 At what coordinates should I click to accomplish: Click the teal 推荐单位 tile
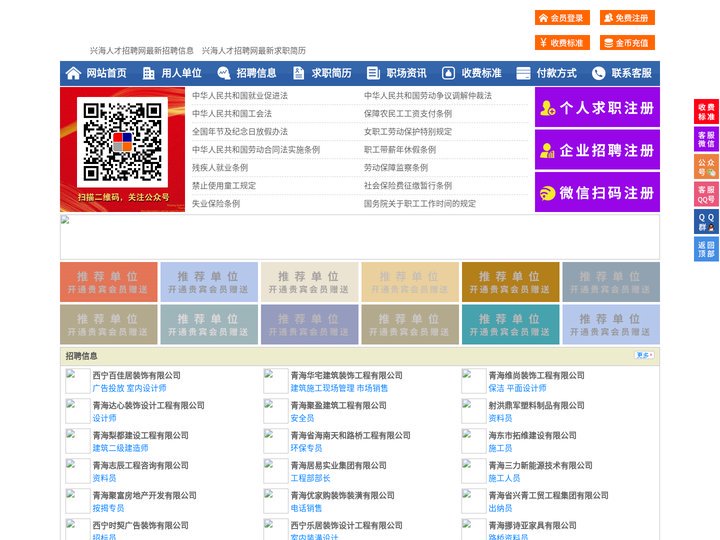click(x=511, y=324)
